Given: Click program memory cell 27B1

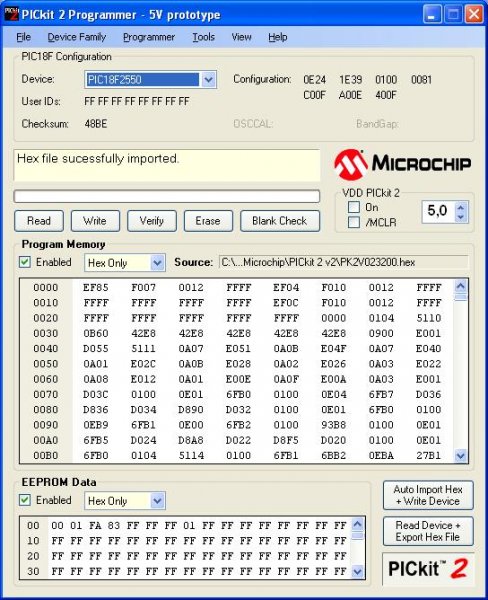Looking at the screenshot, I should (x=429, y=456).
